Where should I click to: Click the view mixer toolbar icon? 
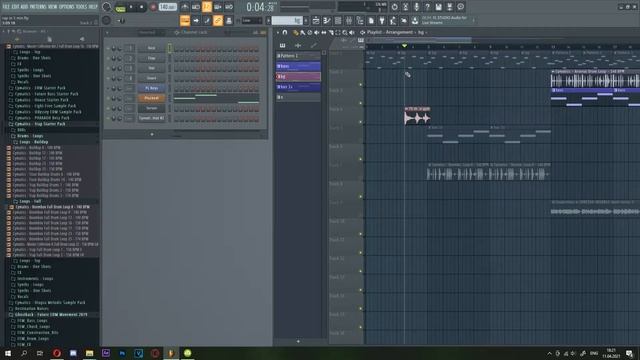(x=349, y=20)
